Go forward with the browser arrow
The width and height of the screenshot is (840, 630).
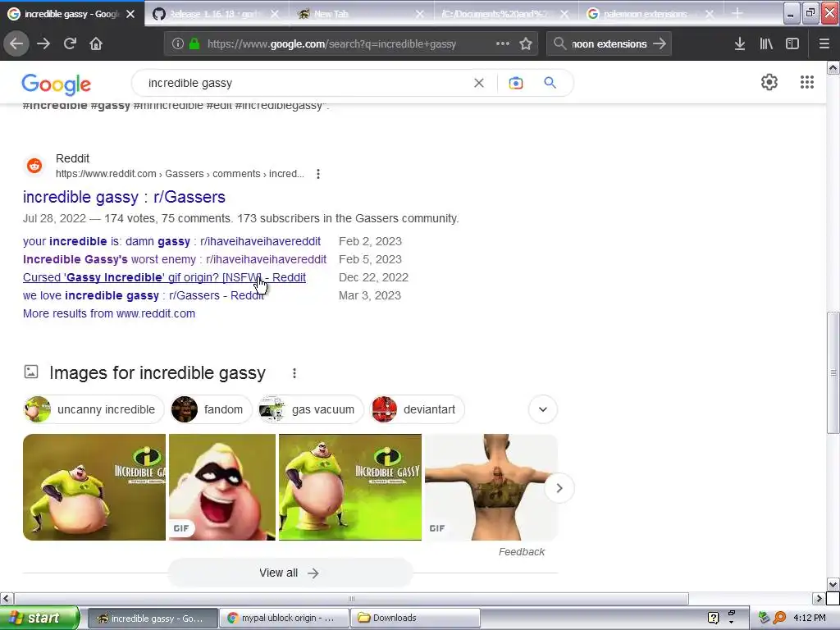[43, 44]
